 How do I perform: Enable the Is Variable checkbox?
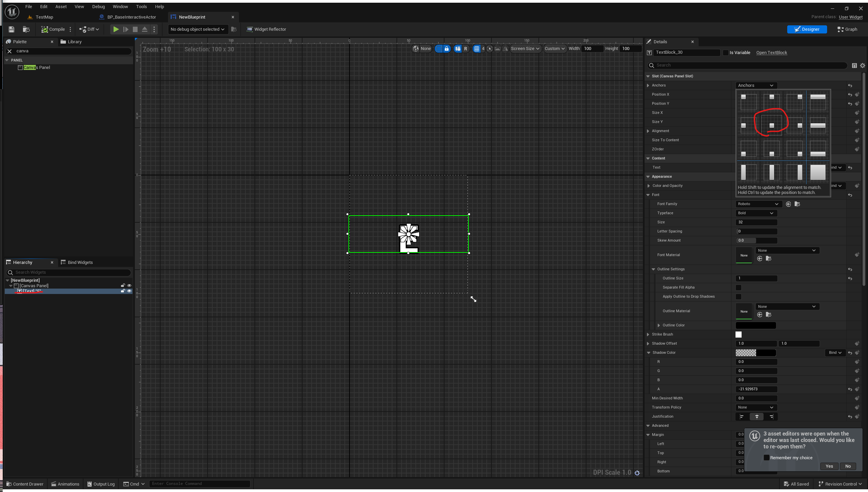[x=725, y=53]
